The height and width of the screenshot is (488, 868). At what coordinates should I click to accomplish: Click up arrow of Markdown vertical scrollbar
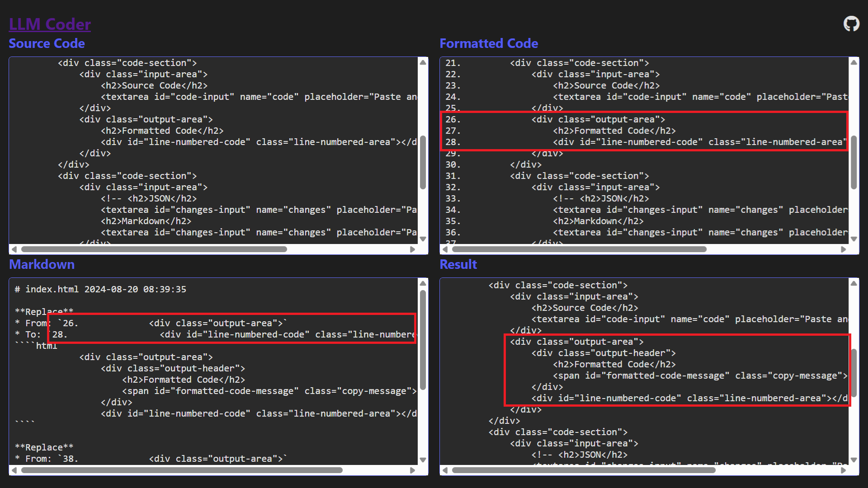(423, 283)
